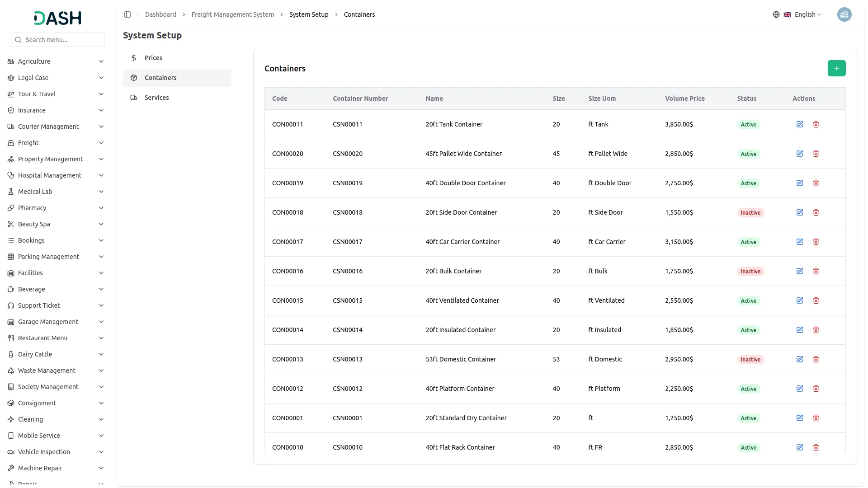Image resolution: width=868 pixels, height=488 pixels.
Task: Edit the 20ft Side Door Container entry
Action: coord(800,212)
